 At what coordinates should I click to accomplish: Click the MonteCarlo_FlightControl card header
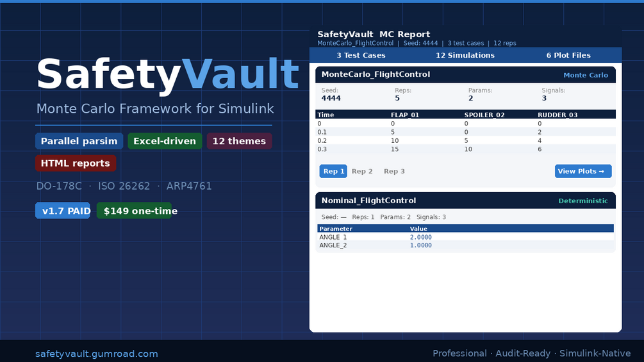tap(465, 75)
